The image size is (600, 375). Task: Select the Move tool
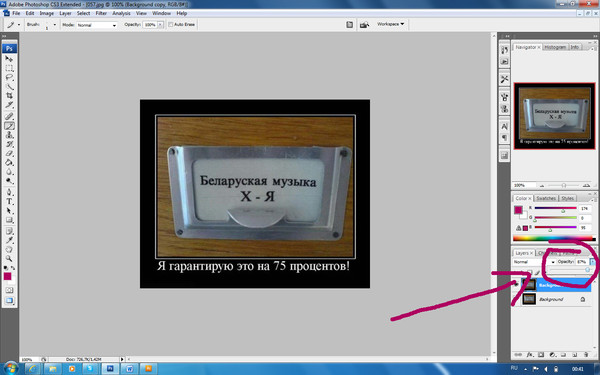click(9, 59)
